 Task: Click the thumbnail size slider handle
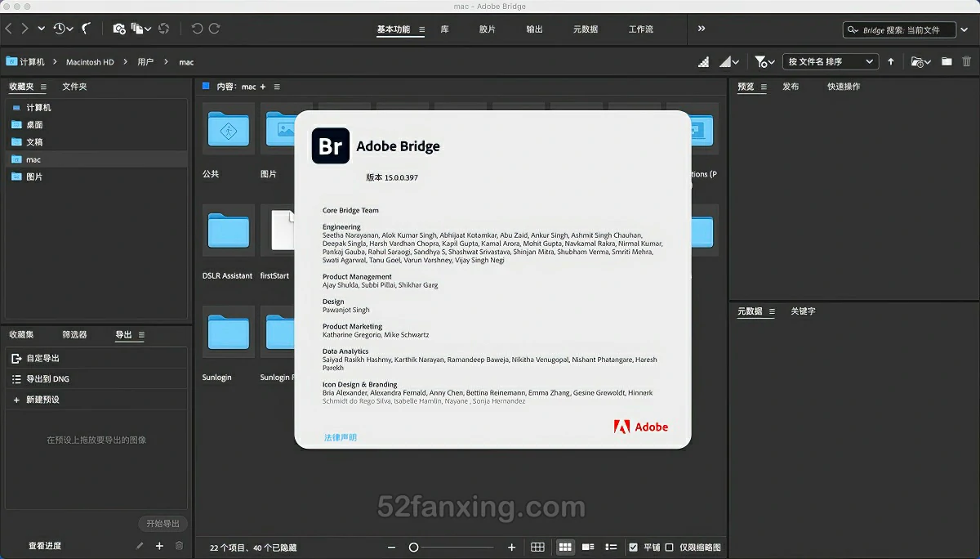pyautogui.click(x=413, y=548)
